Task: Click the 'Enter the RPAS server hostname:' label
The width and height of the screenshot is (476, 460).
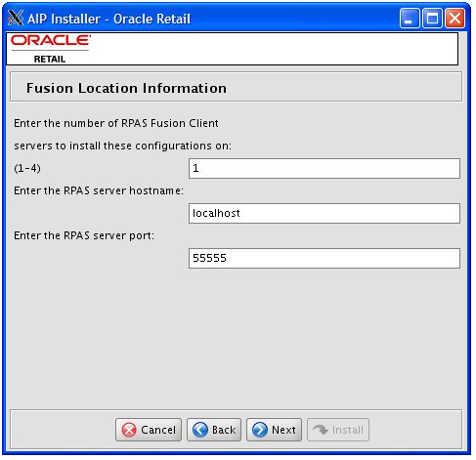Action: pyautogui.click(x=99, y=190)
